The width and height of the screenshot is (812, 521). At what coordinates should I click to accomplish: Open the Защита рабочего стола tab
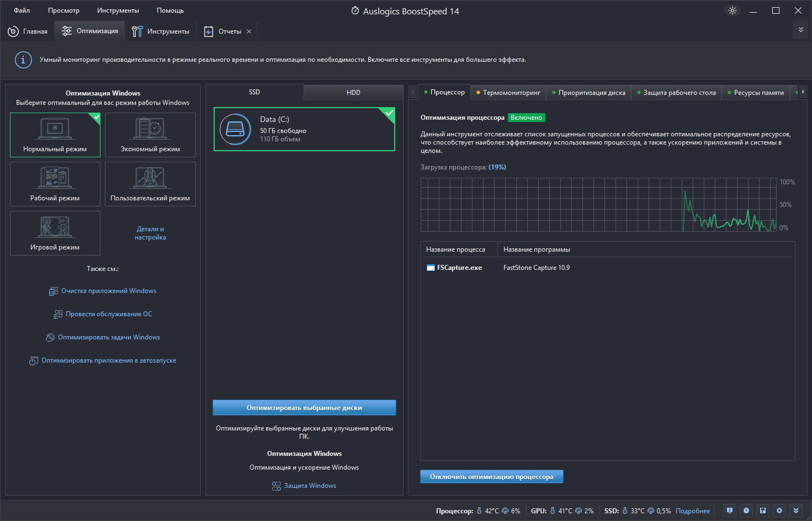676,93
